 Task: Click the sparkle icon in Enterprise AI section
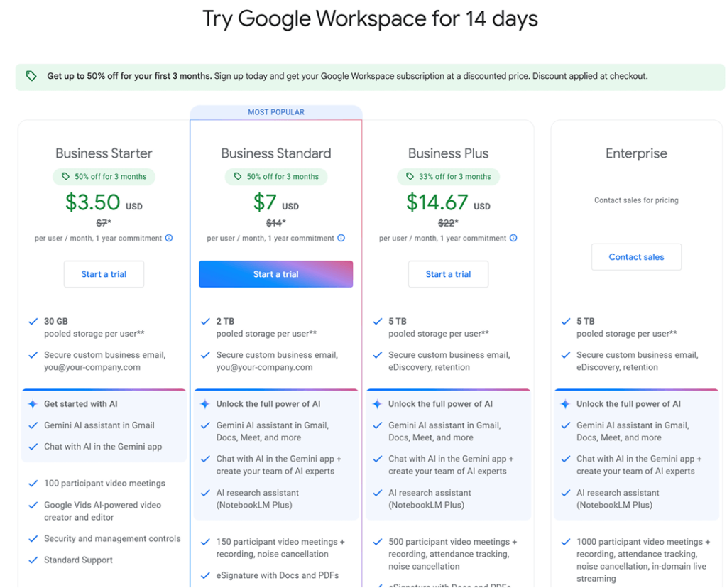pyautogui.click(x=564, y=404)
